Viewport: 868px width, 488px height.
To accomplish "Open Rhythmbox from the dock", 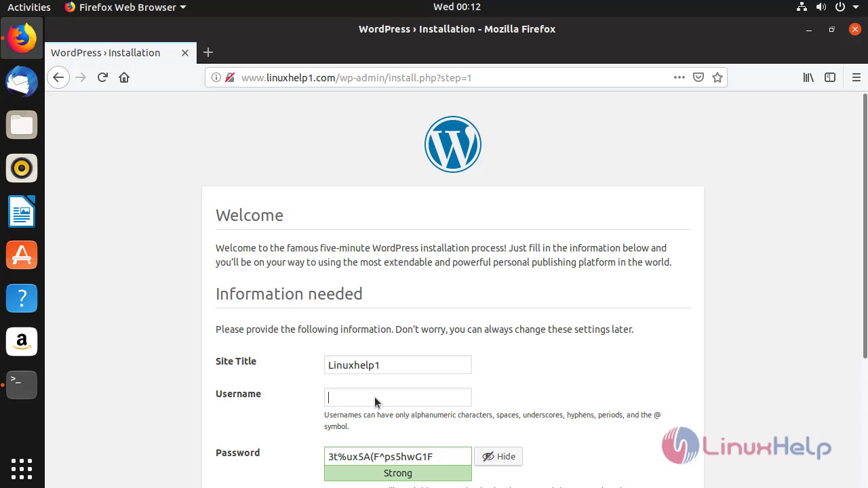I will [22, 168].
